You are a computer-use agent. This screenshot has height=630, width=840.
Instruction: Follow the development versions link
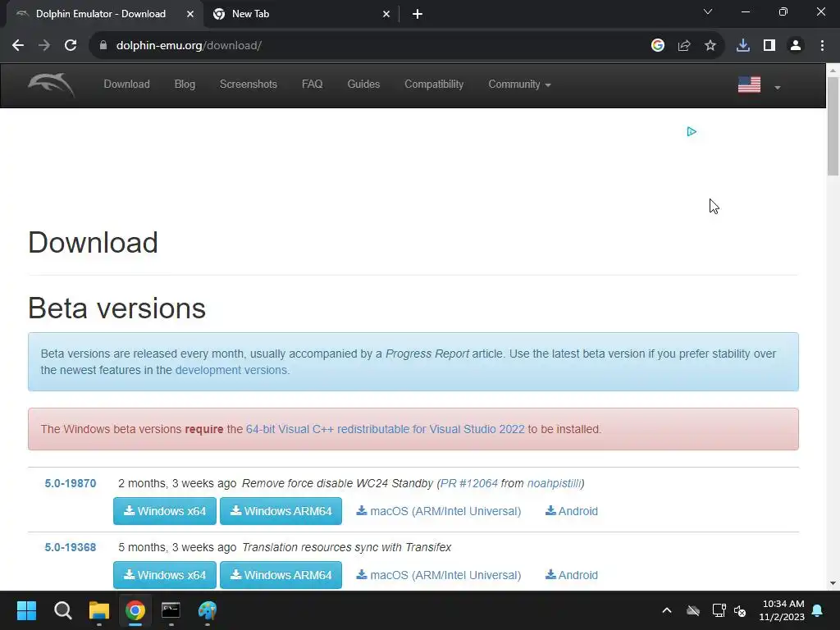point(231,370)
